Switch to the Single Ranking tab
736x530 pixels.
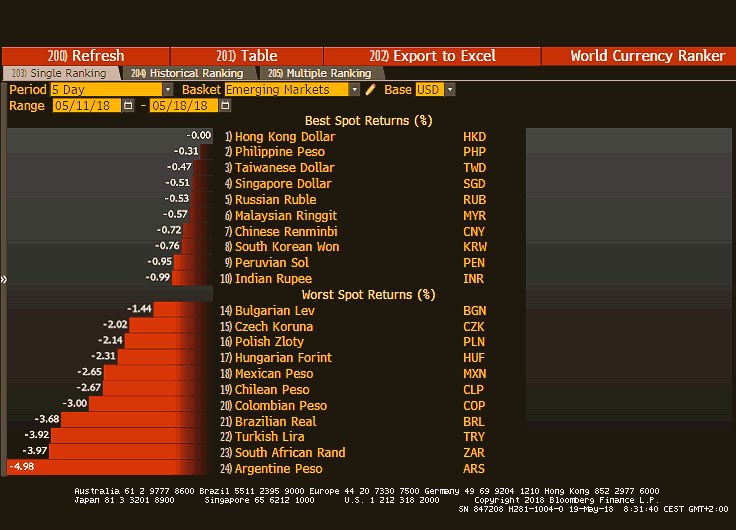61,73
